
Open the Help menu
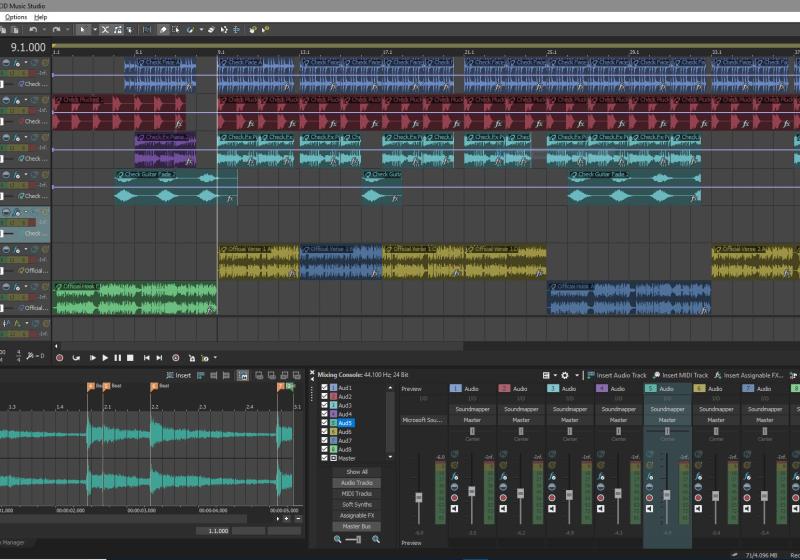tap(40, 17)
